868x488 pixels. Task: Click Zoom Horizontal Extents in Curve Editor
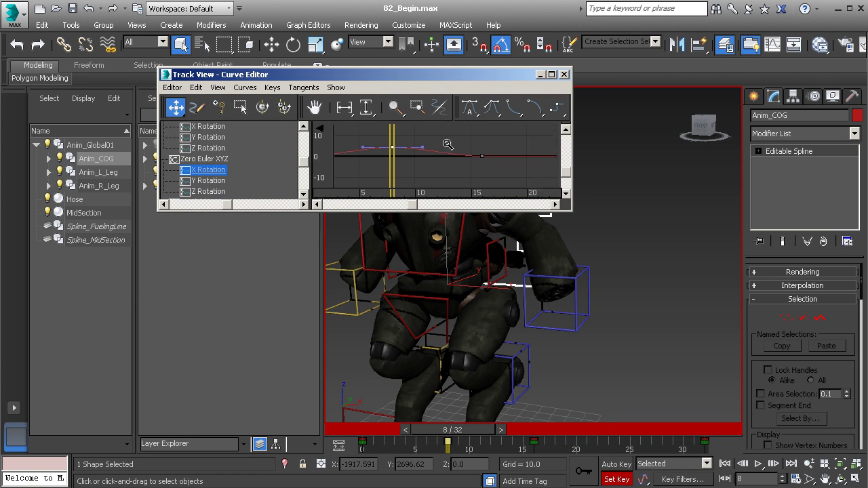pos(344,107)
